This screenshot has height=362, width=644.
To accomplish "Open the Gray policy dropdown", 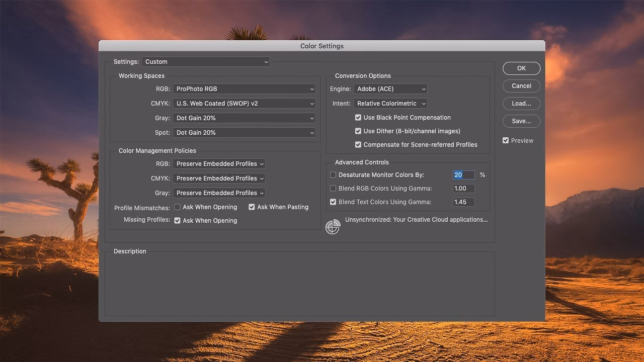I will [x=219, y=193].
